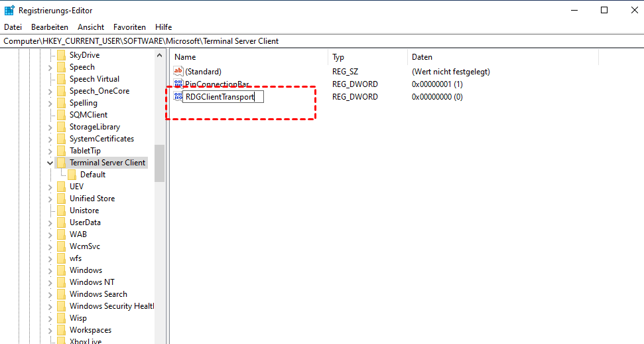Click the text (Wert nicht festgelegt)

tap(451, 72)
